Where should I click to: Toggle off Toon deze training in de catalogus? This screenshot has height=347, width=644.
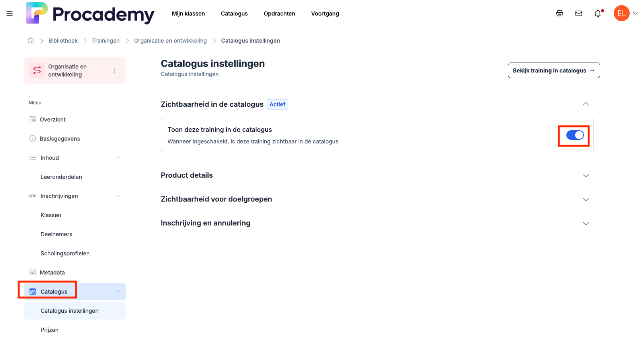pyautogui.click(x=575, y=135)
